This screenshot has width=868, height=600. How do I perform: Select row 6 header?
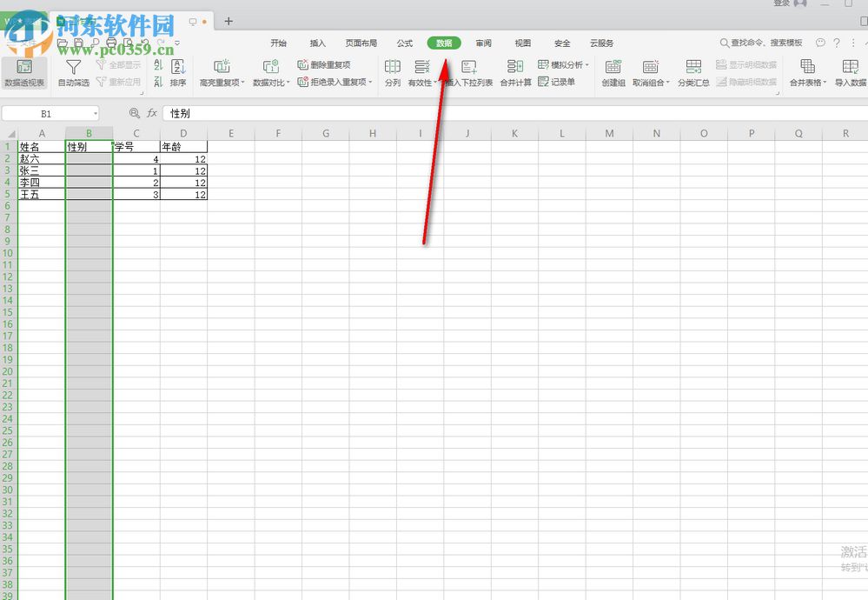[x=8, y=205]
